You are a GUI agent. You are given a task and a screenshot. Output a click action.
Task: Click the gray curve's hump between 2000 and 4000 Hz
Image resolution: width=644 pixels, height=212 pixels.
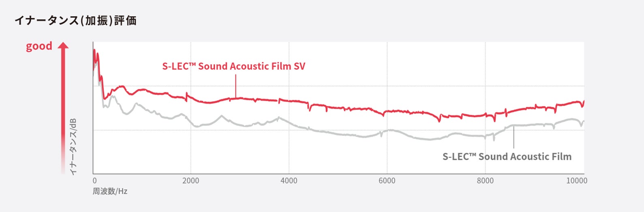pos(221,116)
